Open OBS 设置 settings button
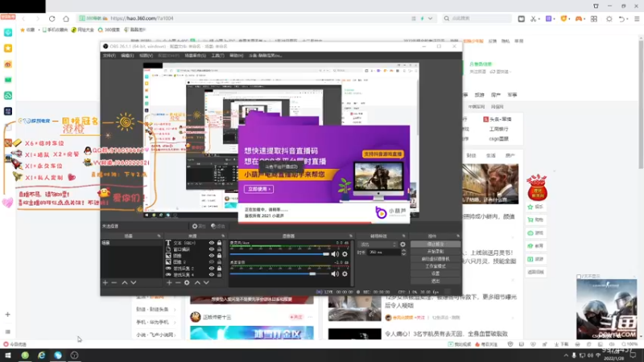This screenshot has width=644, height=362. point(436,274)
